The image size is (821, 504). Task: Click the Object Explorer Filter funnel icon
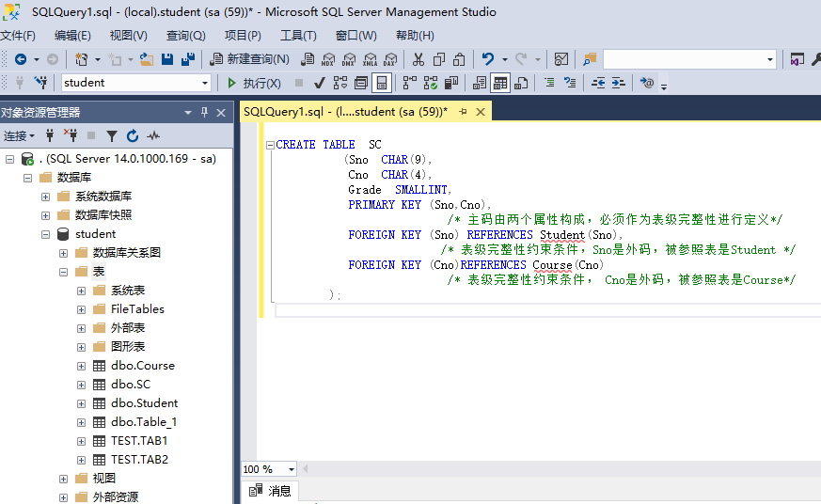point(112,136)
